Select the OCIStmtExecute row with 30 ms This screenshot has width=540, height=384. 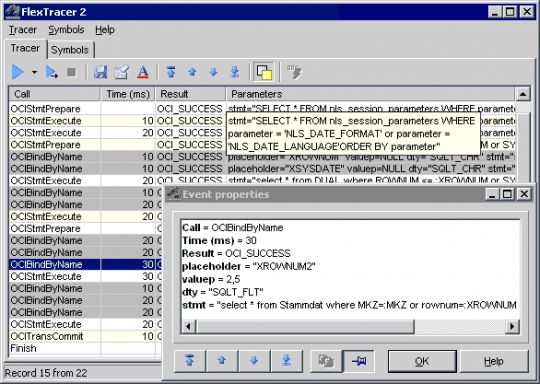85,277
